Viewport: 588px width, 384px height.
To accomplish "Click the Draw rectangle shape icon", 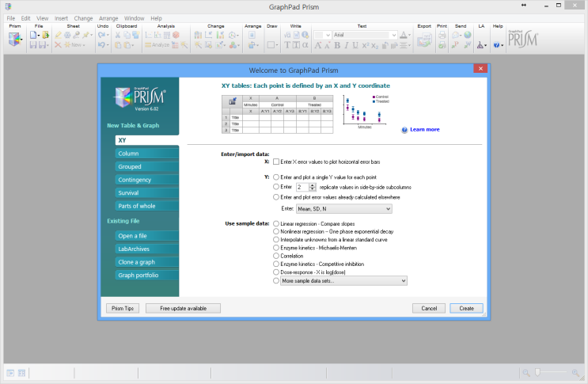I will pyautogui.click(x=271, y=45).
